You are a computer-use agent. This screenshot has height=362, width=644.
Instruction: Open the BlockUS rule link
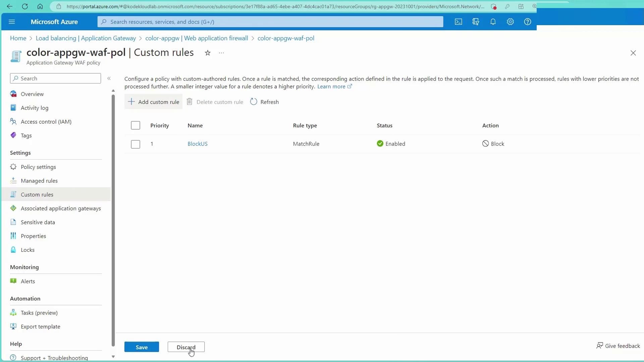click(197, 144)
